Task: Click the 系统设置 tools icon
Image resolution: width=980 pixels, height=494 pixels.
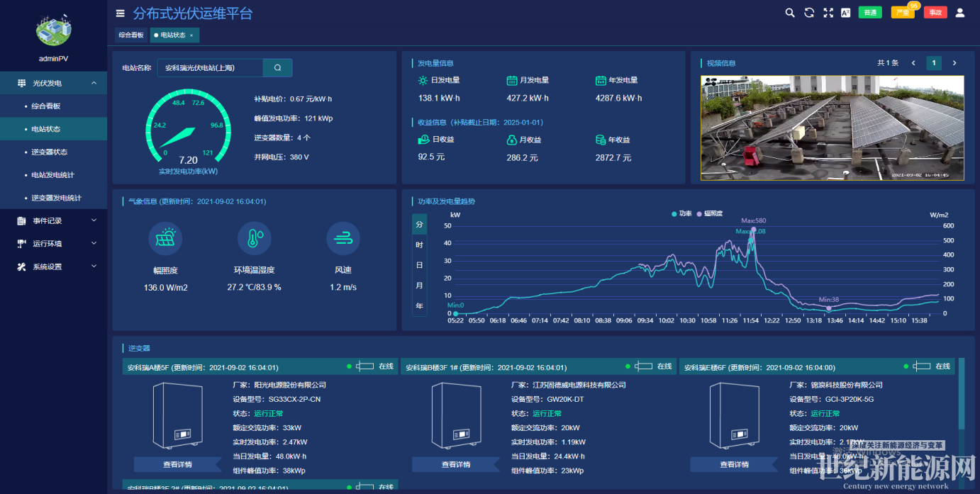Action: pos(21,267)
